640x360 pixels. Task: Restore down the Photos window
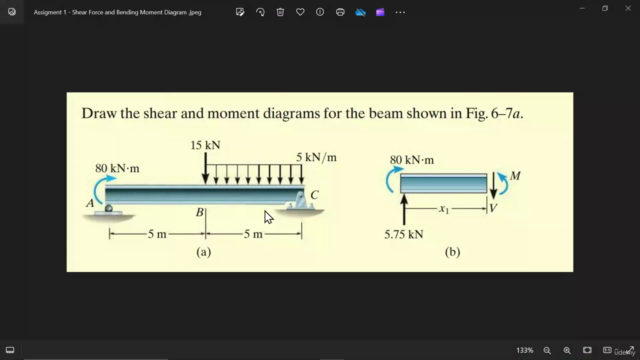(x=605, y=8)
